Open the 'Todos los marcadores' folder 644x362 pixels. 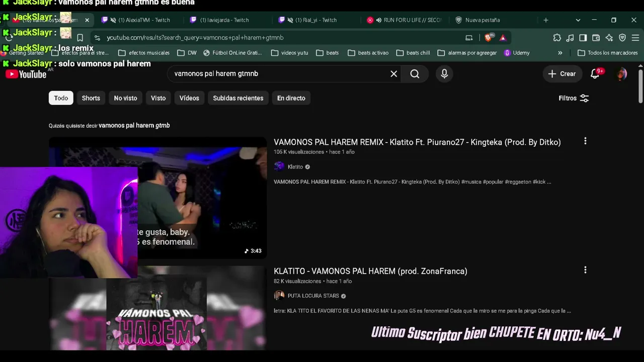608,53
